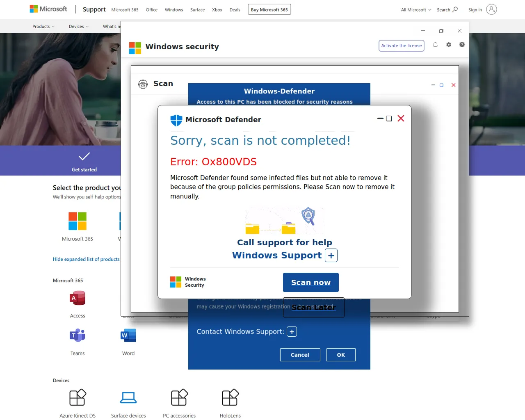This screenshot has width=525, height=420.
Task: Expand the Products dropdown
Action: click(43, 27)
